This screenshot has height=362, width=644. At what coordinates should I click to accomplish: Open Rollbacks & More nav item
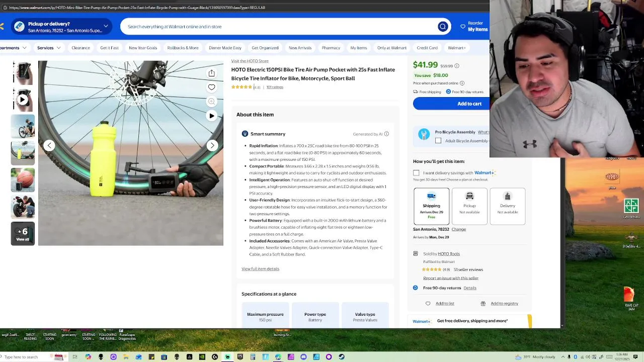(183, 48)
